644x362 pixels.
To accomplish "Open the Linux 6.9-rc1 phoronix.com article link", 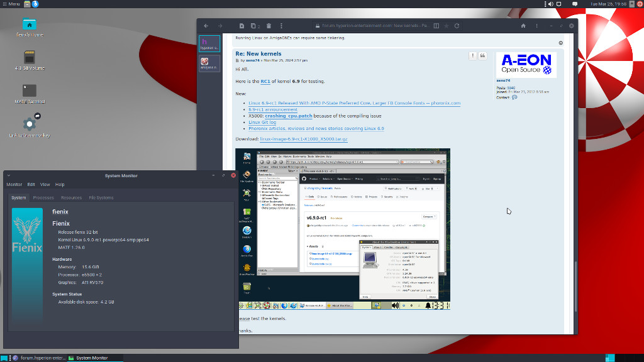I will click(355, 103).
